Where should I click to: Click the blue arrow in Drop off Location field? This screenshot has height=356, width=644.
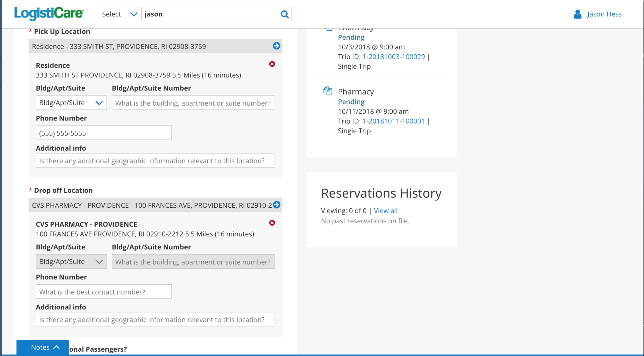point(276,205)
